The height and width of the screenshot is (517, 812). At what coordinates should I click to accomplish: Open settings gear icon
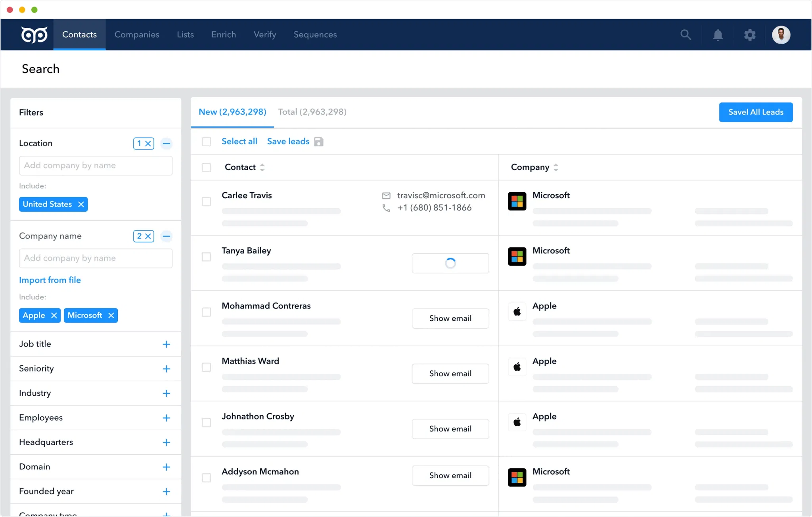[749, 35]
